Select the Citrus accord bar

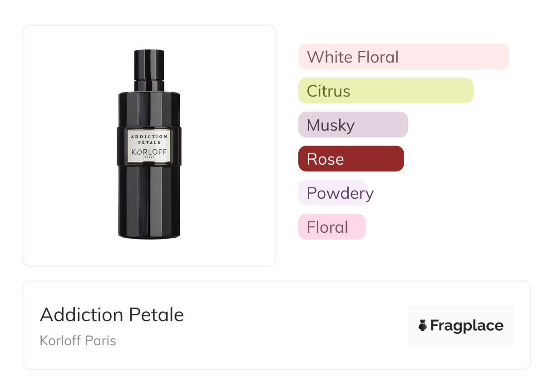(385, 91)
